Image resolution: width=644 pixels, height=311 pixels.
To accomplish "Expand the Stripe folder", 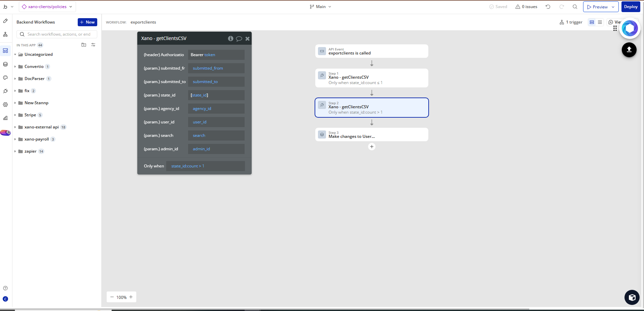I will (15, 115).
